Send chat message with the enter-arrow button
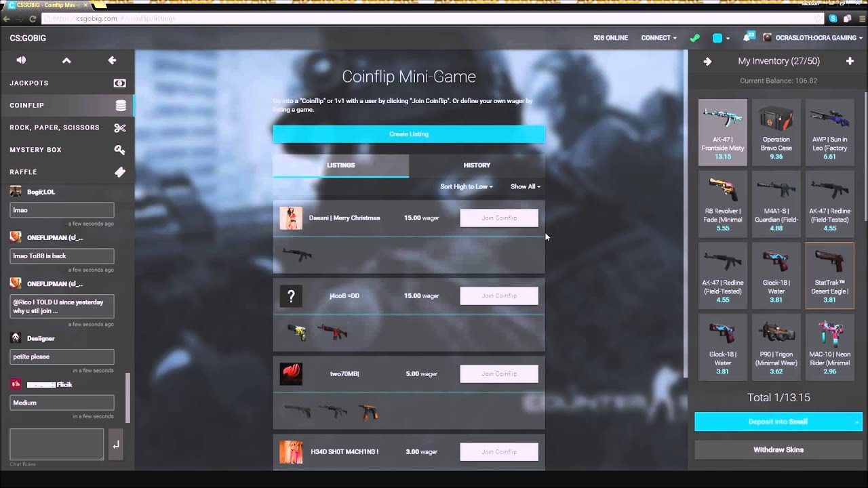Viewport: 868px width, 488px height. pos(115,445)
